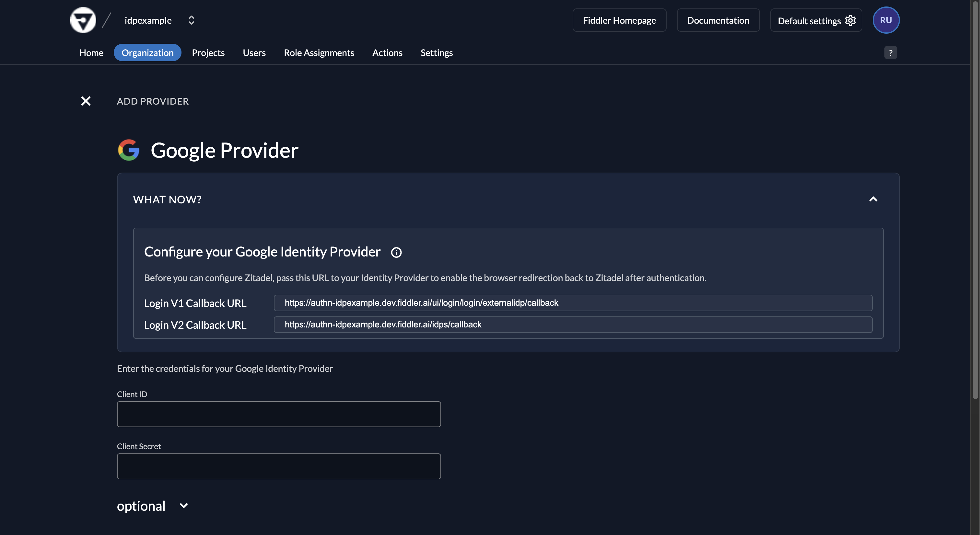Click the Login V2 Callback URL label
Viewport: 980px width, 535px height.
[x=195, y=325]
